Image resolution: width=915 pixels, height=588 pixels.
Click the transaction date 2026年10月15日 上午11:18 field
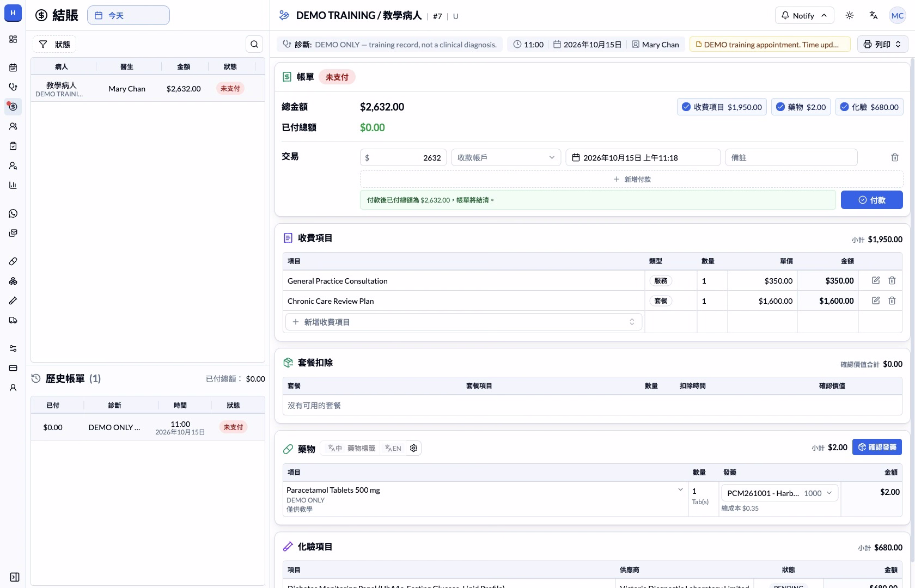[x=643, y=157]
